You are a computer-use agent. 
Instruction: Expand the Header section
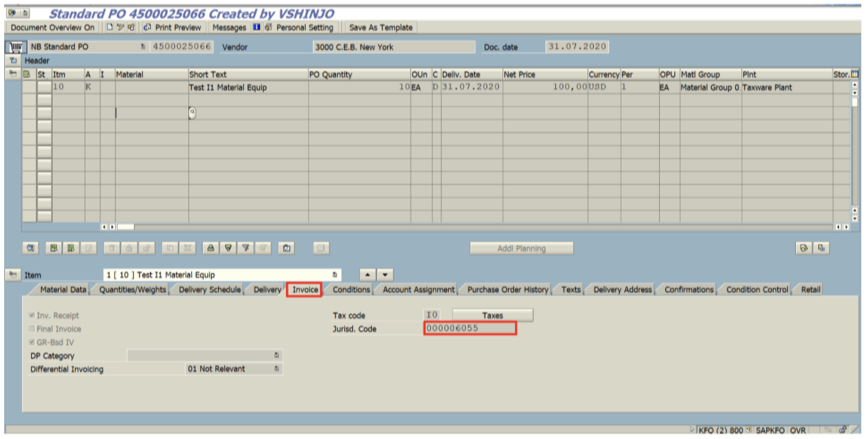click(13, 61)
